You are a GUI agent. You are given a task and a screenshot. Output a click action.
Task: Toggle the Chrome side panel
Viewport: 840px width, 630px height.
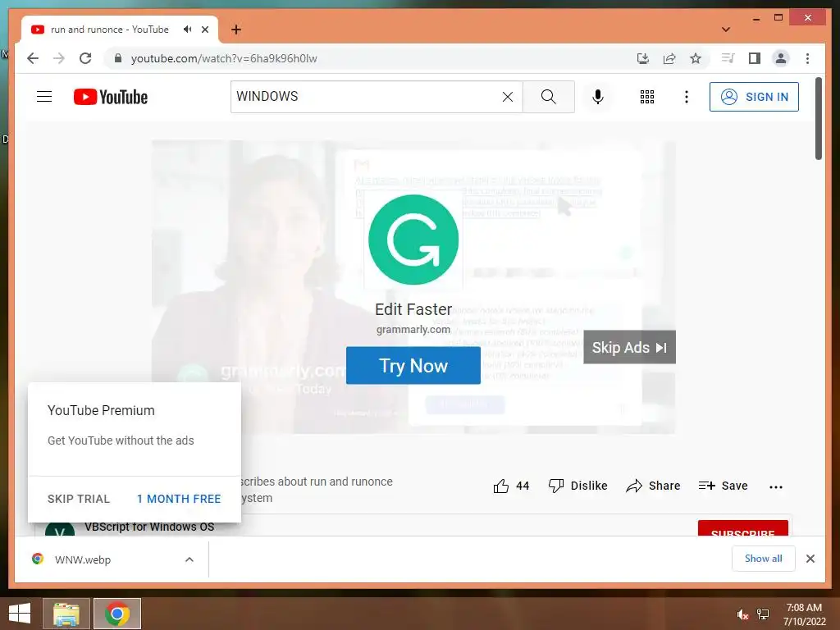pyautogui.click(x=755, y=58)
